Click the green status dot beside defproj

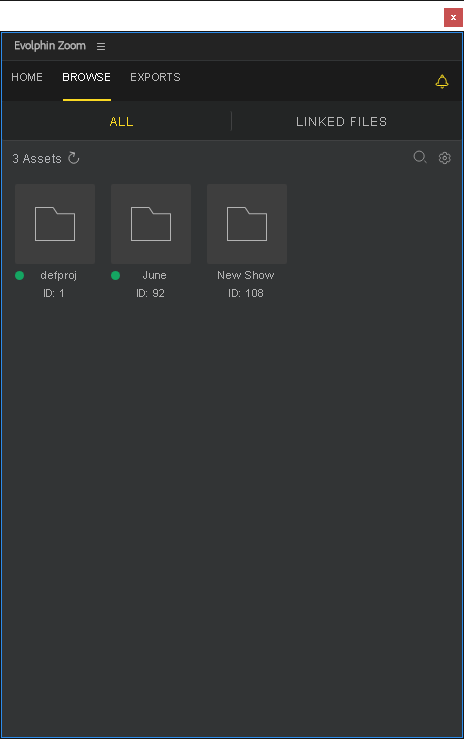[19, 275]
